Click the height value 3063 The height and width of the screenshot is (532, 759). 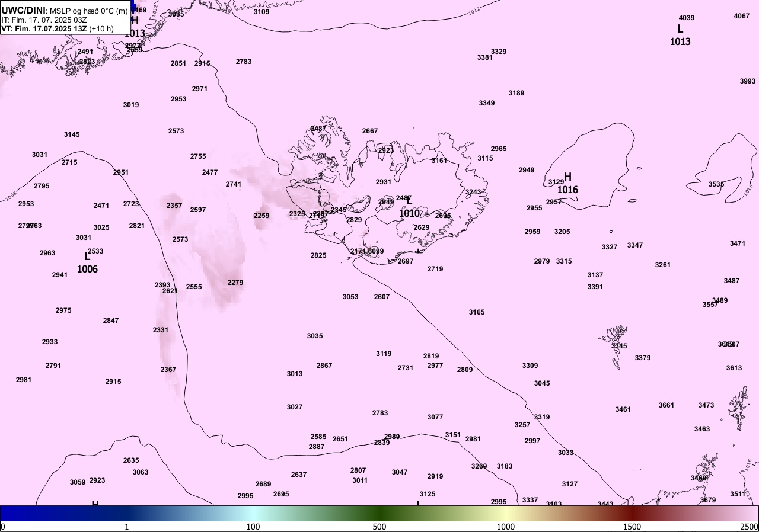[x=141, y=472]
